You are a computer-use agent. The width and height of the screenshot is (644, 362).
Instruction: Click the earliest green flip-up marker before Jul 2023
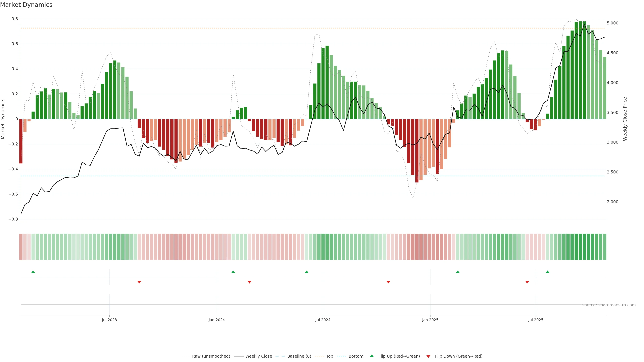pyautogui.click(x=33, y=272)
